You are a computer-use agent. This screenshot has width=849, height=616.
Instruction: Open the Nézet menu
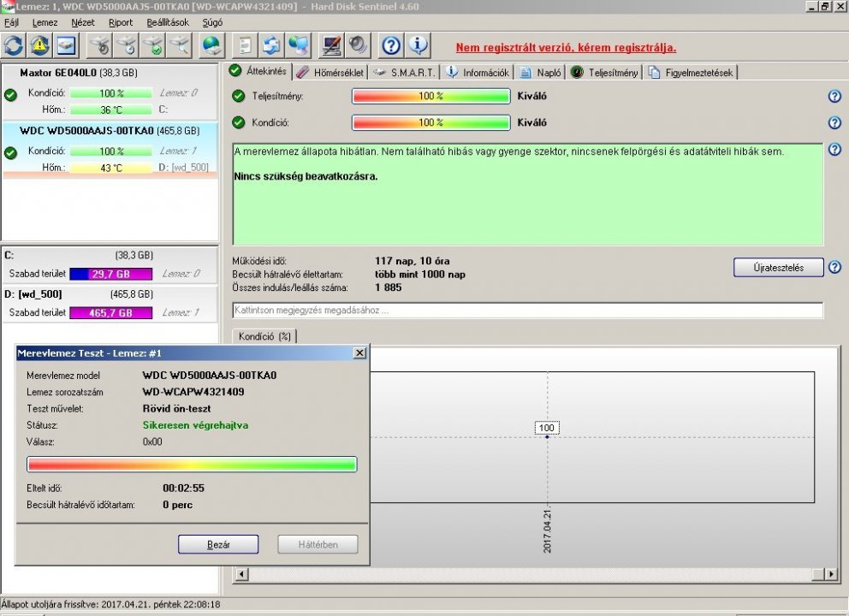click(x=83, y=22)
